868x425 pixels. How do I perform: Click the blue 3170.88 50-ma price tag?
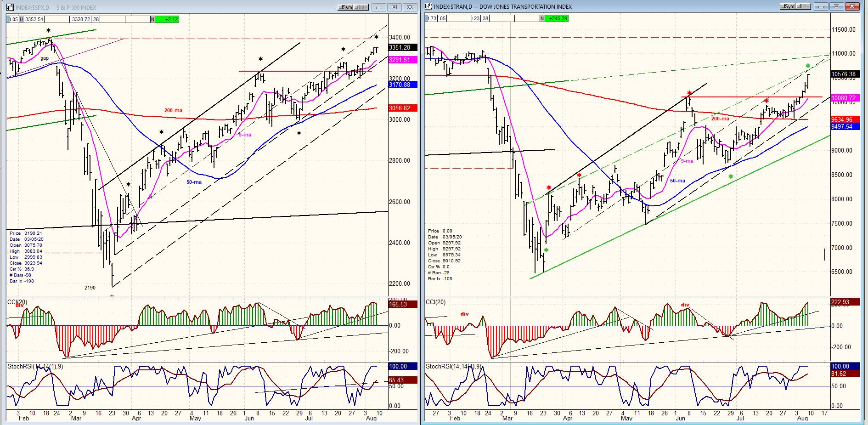(x=402, y=85)
